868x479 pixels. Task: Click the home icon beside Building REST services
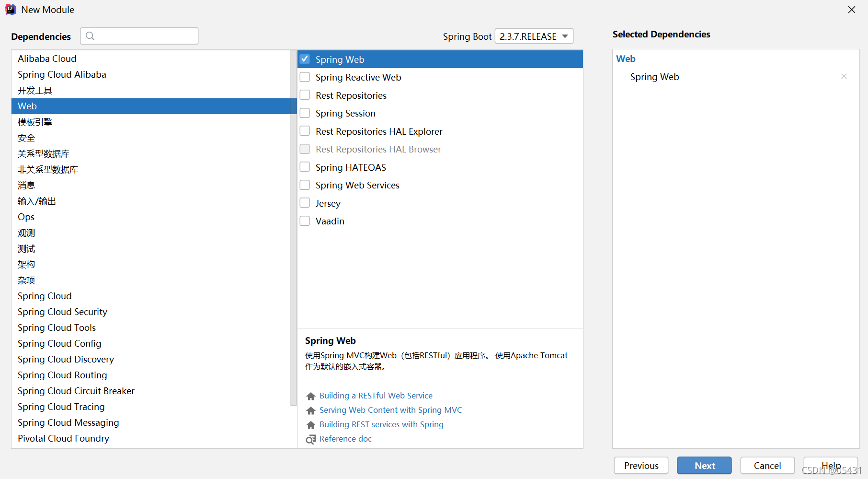(311, 425)
